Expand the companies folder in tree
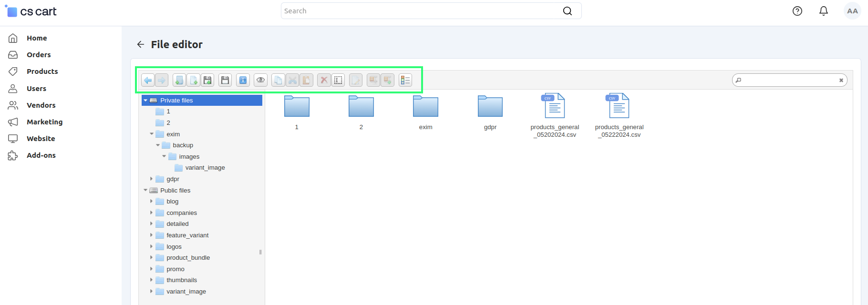Image resolution: width=868 pixels, height=305 pixels. (x=152, y=213)
